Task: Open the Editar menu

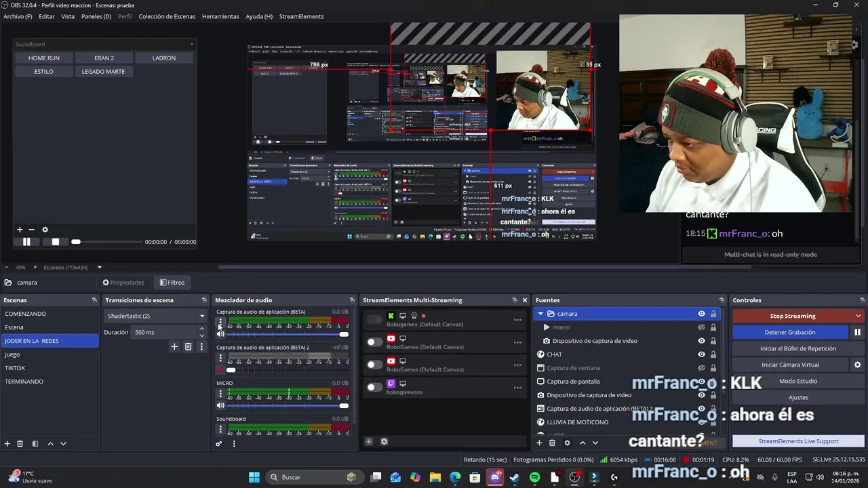Action: tap(47, 16)
